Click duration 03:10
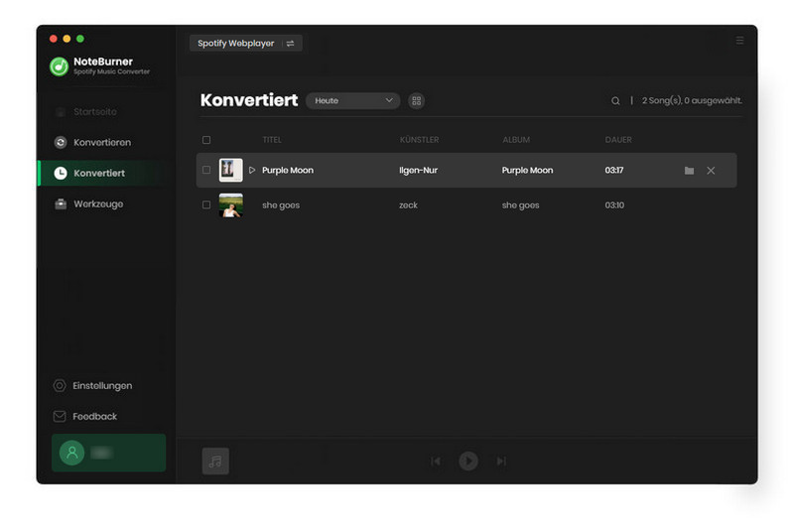 (x=614, y=205)
